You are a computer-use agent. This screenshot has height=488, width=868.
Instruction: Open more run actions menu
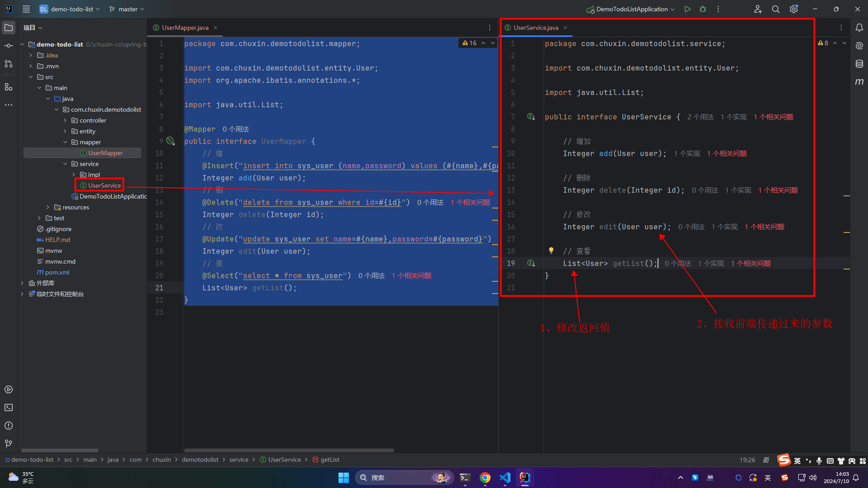(718, 9)
